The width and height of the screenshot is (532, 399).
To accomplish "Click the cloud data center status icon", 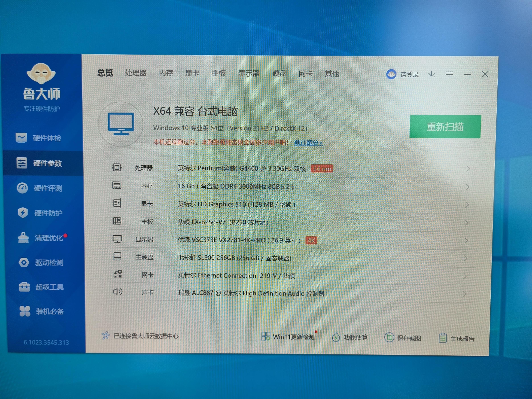I will click(106, 335).
